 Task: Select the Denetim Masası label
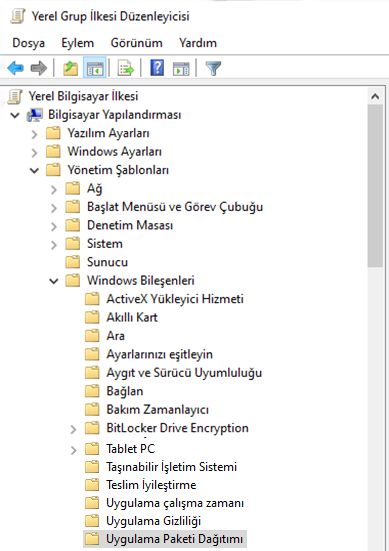click(x=130, y=225)
